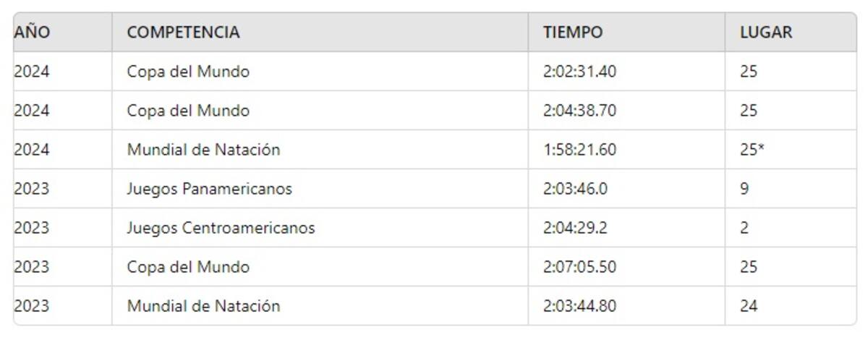Click year 2023 in the Juegos Panamericanos row
Screen dimensions: 868x340
pyautogui.click(x=32, y=189)
